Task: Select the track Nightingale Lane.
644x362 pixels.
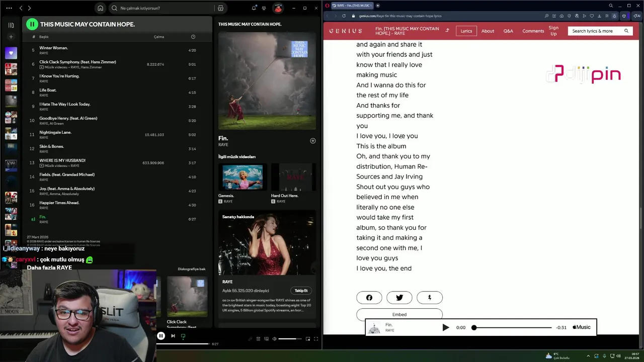Action: (55, 132)
